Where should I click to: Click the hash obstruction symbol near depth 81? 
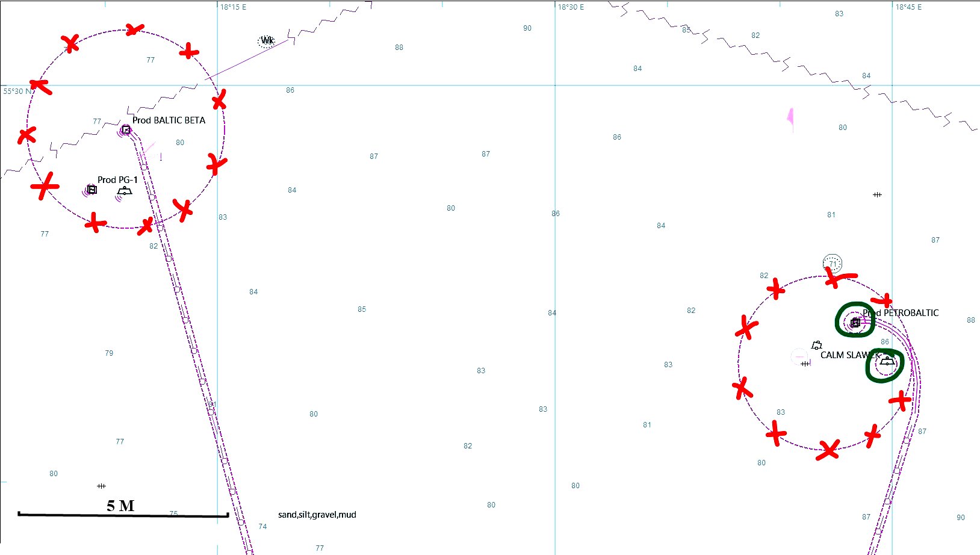coord(877,194)
